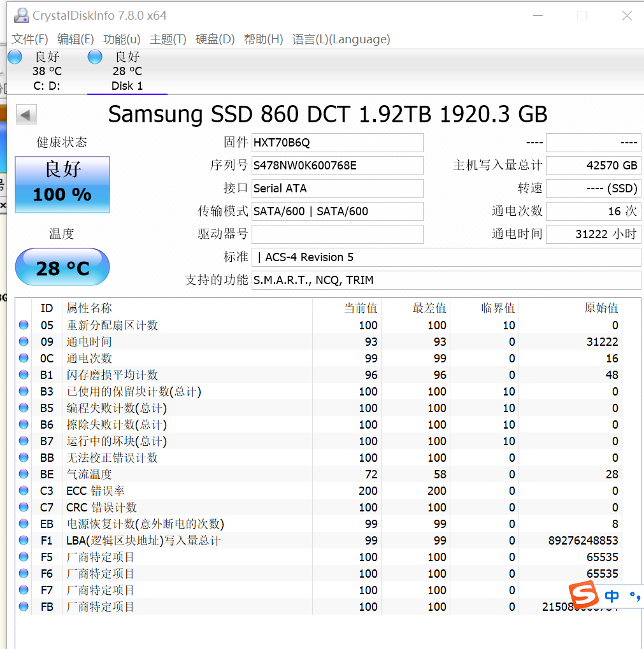Click status dot of row BB 无法校正错误计数

point(24,457)
